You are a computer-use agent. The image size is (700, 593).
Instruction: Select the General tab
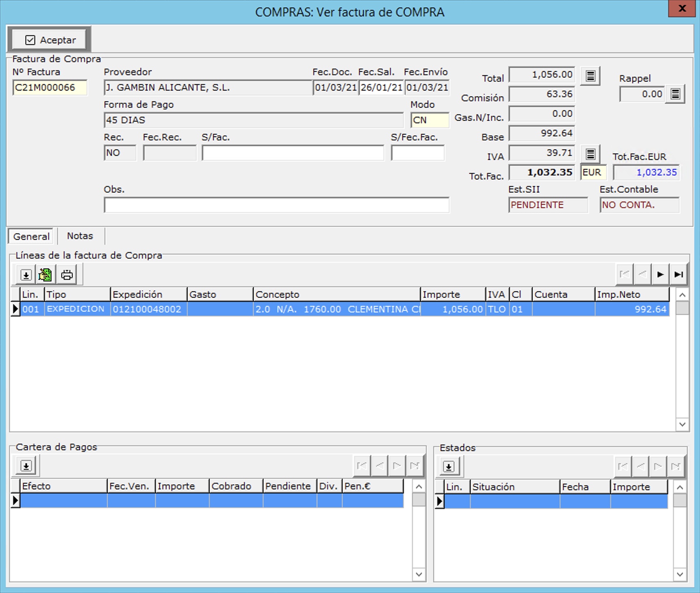pyautogui.click(x=31, y=237)
